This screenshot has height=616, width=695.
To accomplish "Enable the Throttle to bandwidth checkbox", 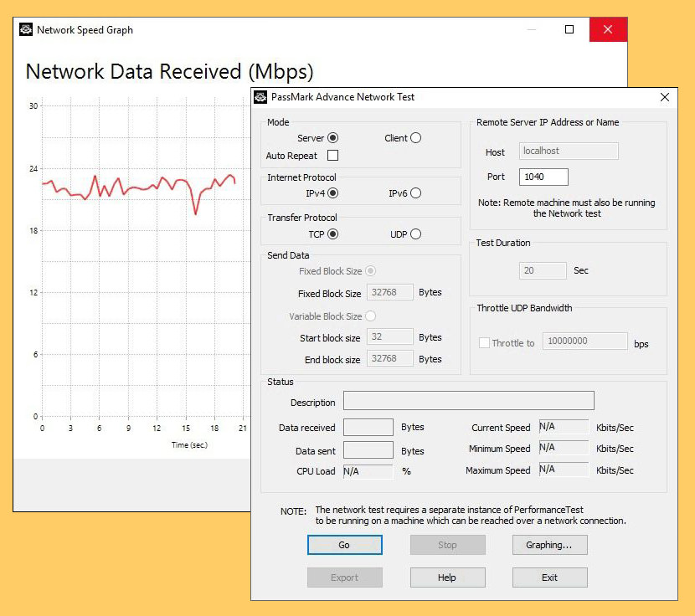I will [483, 342].
